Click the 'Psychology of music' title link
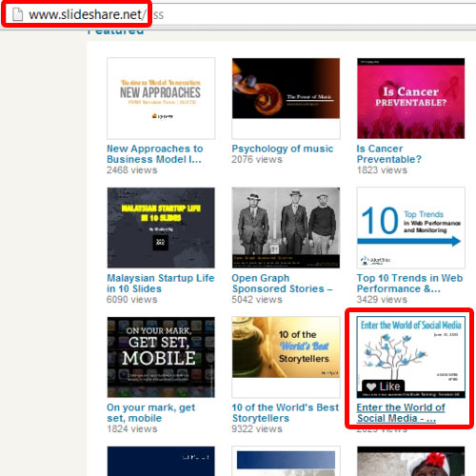The image size is (476, 476). click(x=283, y=149)
